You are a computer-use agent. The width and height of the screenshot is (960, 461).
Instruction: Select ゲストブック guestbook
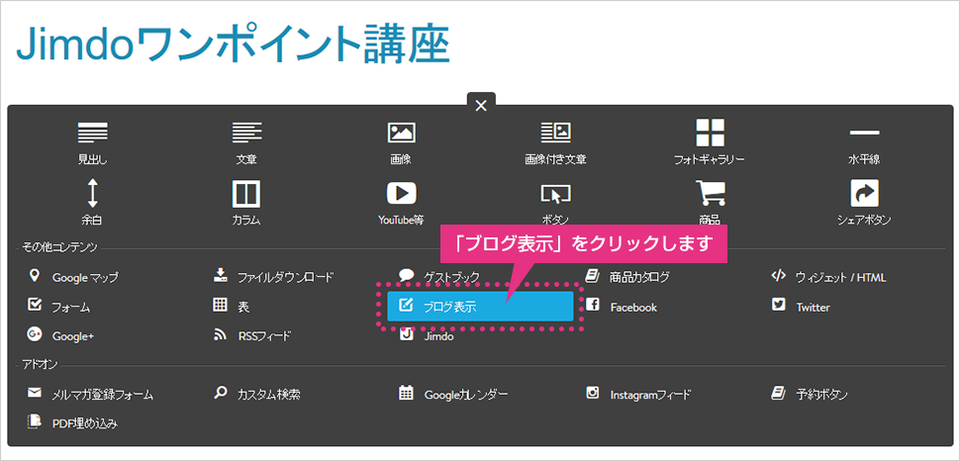[439, 277]
